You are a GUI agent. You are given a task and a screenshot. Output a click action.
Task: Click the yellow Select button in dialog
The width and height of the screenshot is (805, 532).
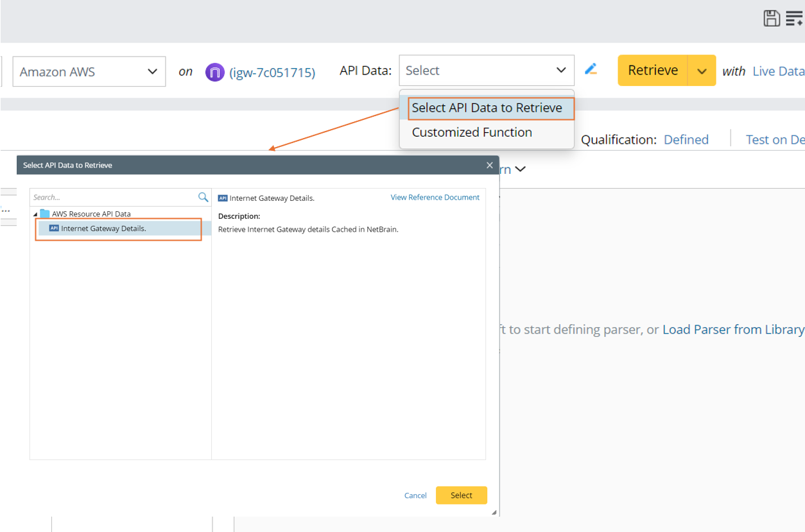click(461, 495)
